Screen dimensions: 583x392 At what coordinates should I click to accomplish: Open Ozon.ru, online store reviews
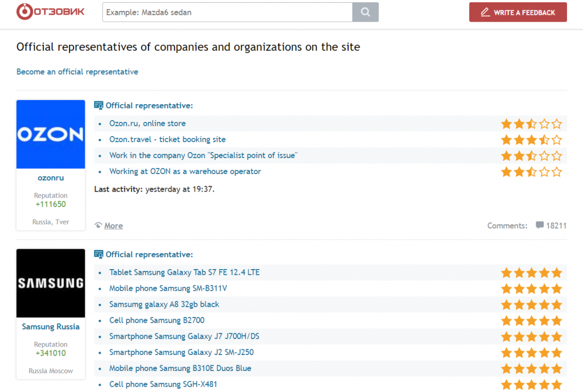[147, 123]
